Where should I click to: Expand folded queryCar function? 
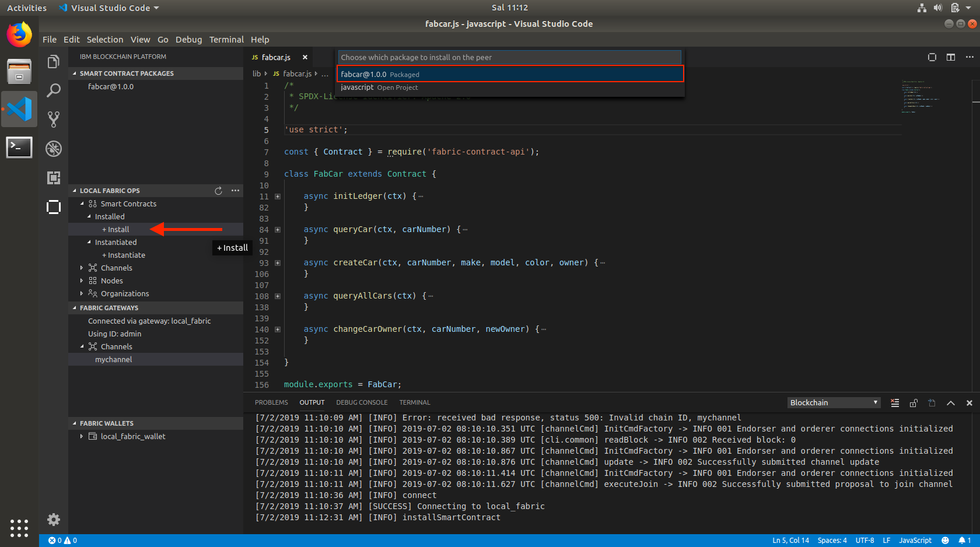278,230
